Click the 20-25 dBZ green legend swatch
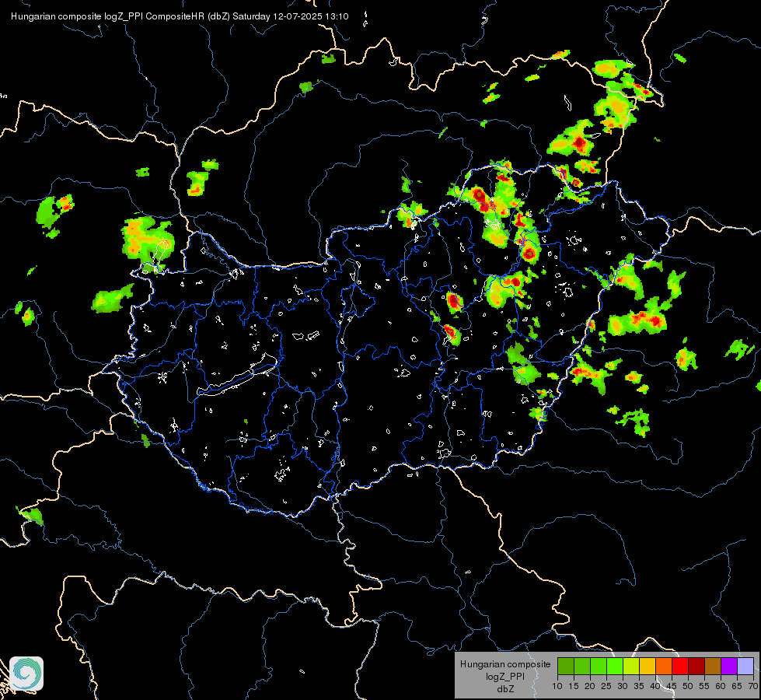 (599, 667)
